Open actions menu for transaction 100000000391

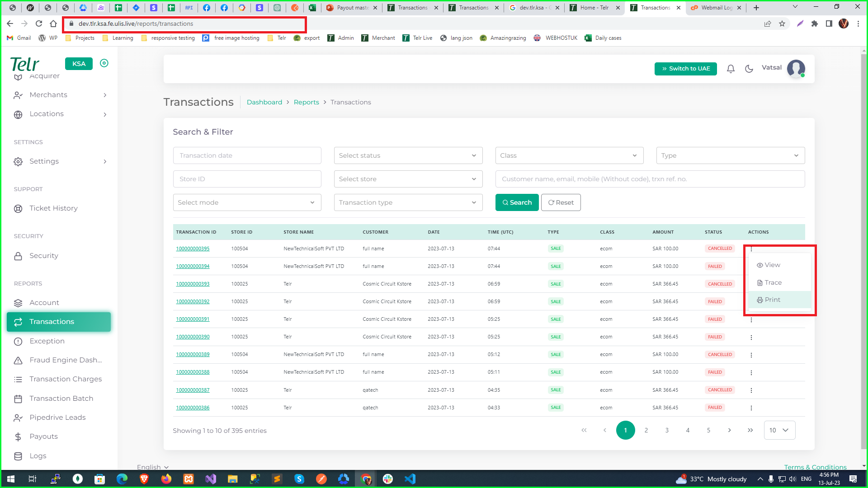(x=751, y=320)
